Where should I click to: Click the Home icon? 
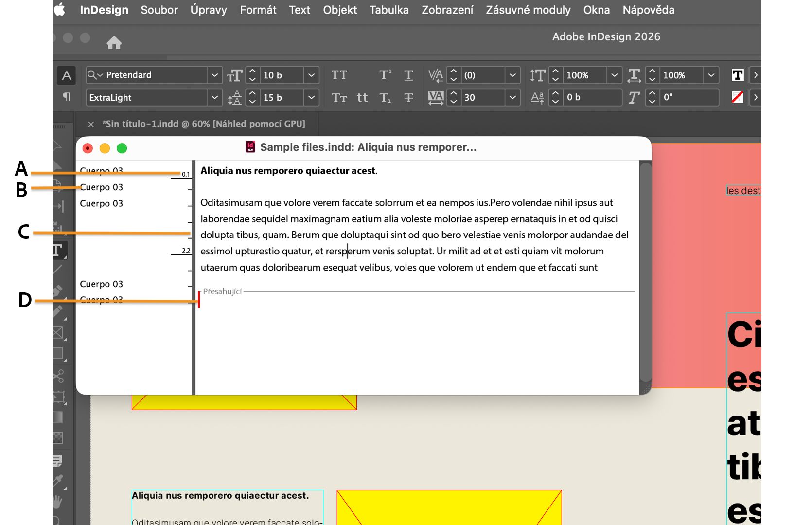114,43
